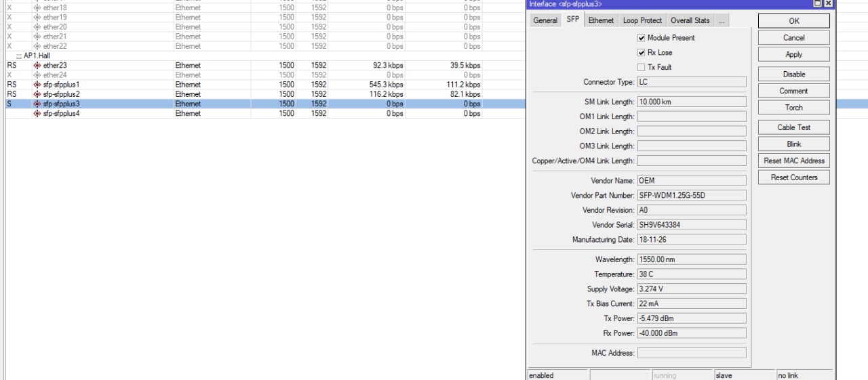Click the OM3 Link Length field
Viewport: 868px width, 380px height.
pyautogui.click(x=692, y=146)
